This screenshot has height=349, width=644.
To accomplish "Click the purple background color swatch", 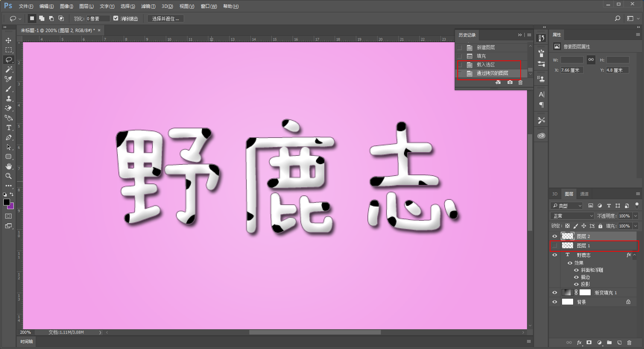I will point(12,206).
